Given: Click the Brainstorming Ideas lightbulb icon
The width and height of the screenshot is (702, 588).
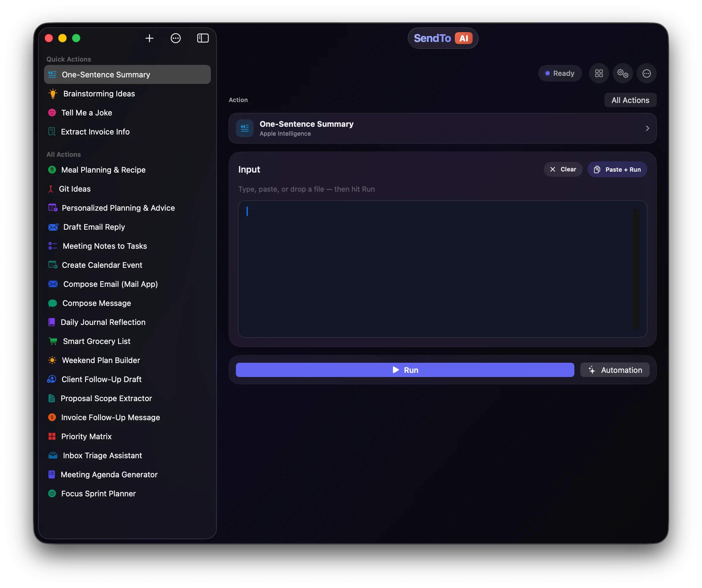Looking at the screenshot, I should point(53,94).
